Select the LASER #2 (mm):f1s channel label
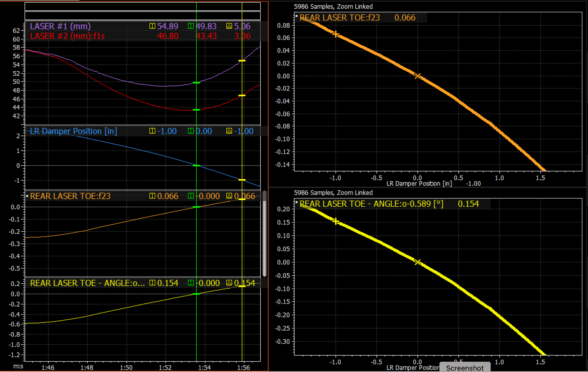 67,36
